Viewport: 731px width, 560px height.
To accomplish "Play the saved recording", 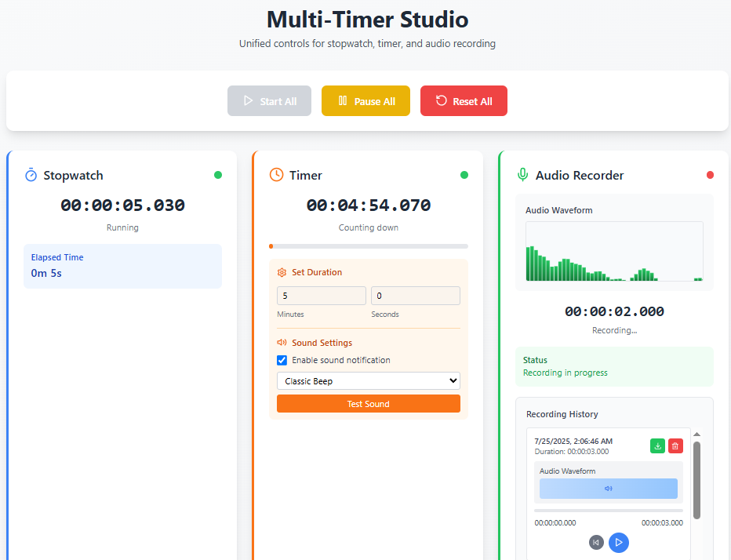I will point(619,542).
